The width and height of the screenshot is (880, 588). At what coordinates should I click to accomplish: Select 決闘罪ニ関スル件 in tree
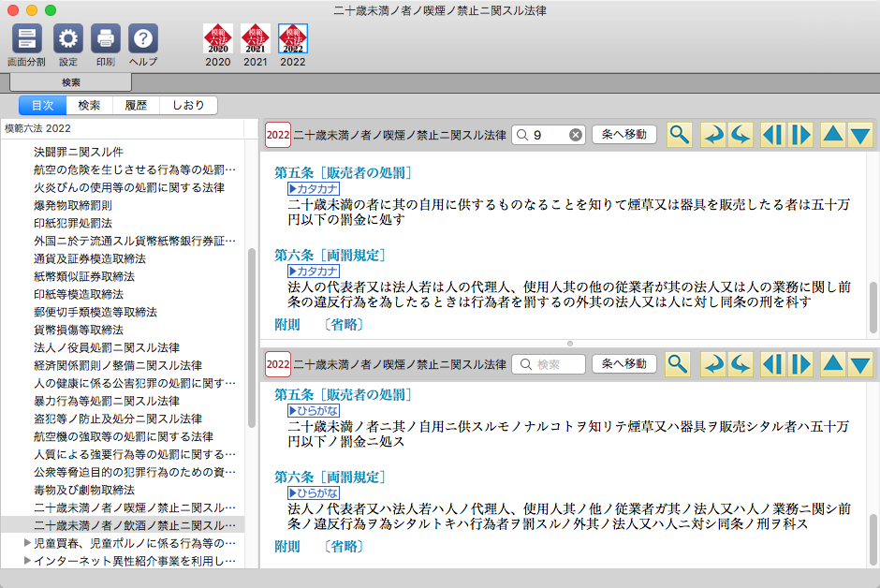point(79,152)
